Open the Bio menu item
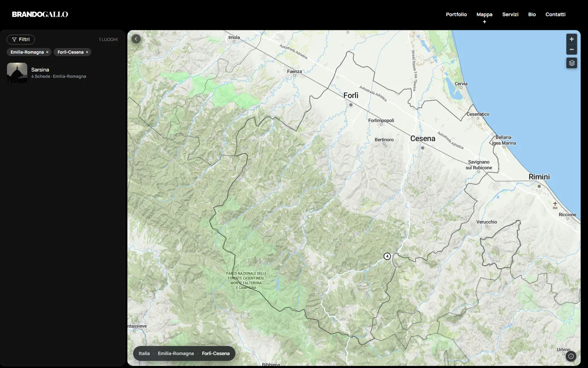This screenshot has height=368, width=588. click(x=532, y=14)
